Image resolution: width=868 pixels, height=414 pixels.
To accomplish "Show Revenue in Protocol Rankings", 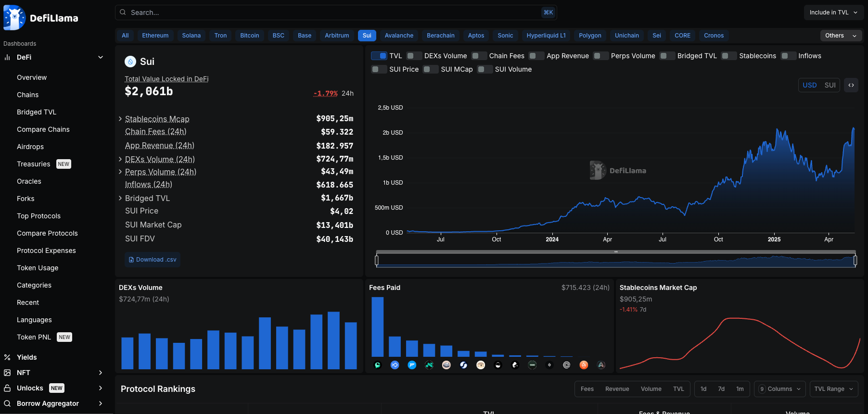I will (617, 389).
